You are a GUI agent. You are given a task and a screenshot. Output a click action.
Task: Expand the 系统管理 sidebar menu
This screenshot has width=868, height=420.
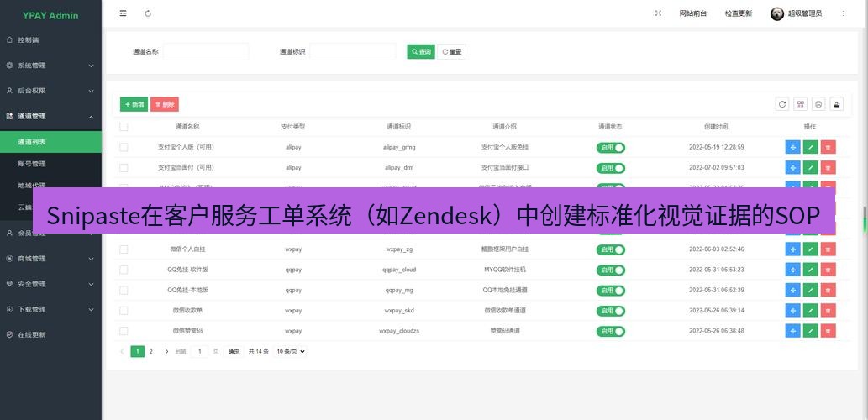coord(51,66)
